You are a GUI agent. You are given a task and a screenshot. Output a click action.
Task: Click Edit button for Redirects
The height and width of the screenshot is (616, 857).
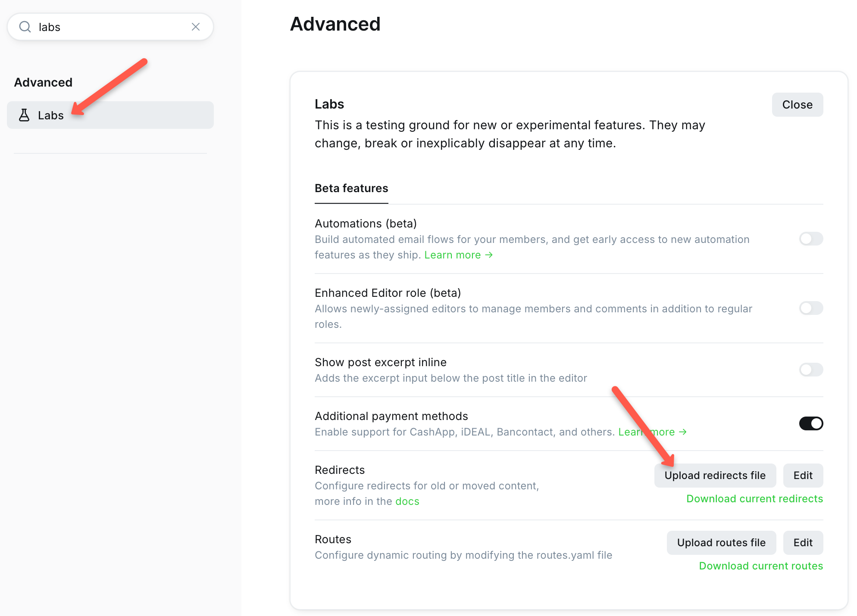[803, 476]
